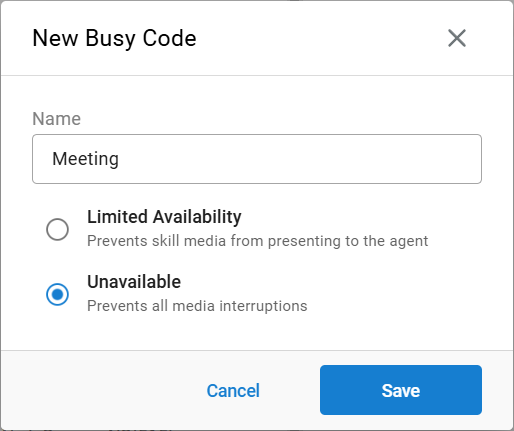Click the 'Prevents skill media from presenting' description
514x431 pixels.
click(257, 241)
